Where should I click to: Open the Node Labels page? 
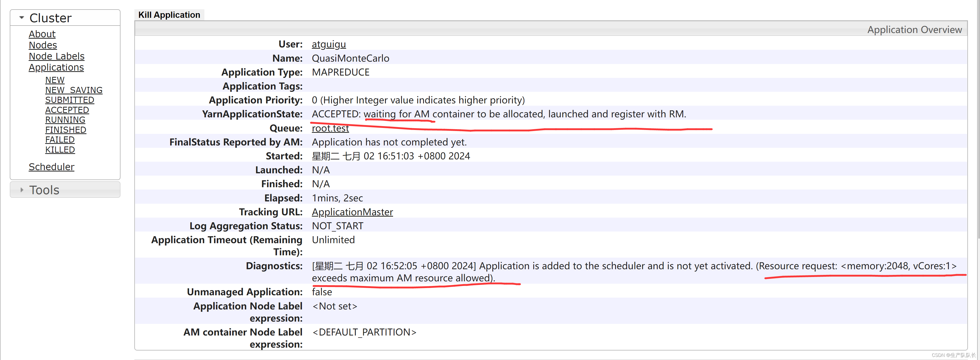56,56
